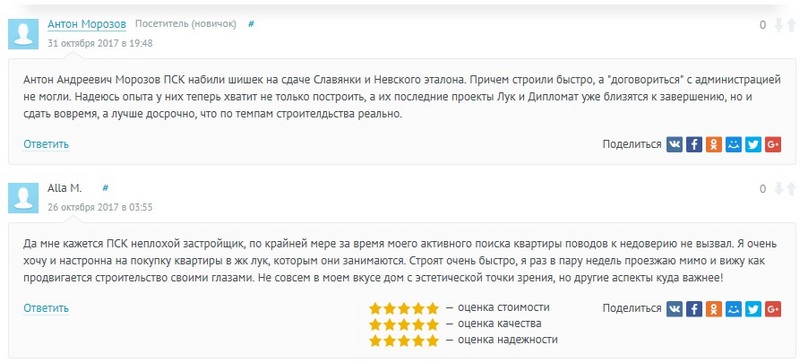The image size is (800, 363).
Task: Share Alla M.'s comment on Moy Mir
Action: pos(734,308)
